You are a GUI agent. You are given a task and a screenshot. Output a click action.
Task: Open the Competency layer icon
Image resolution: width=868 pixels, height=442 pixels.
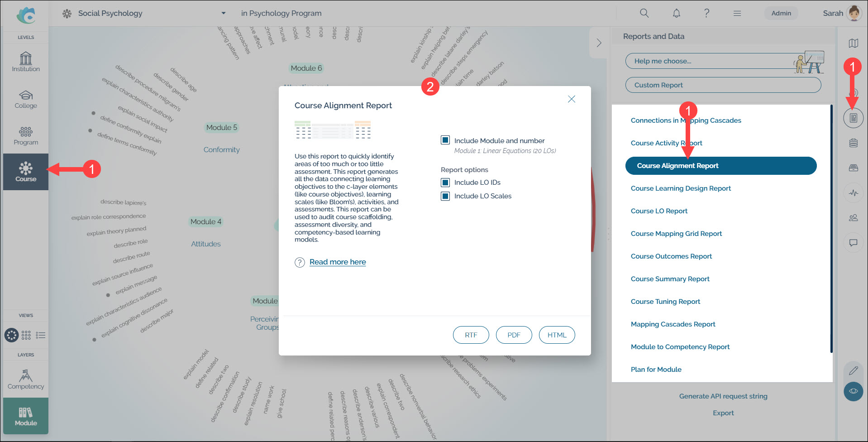pos(26,379)
